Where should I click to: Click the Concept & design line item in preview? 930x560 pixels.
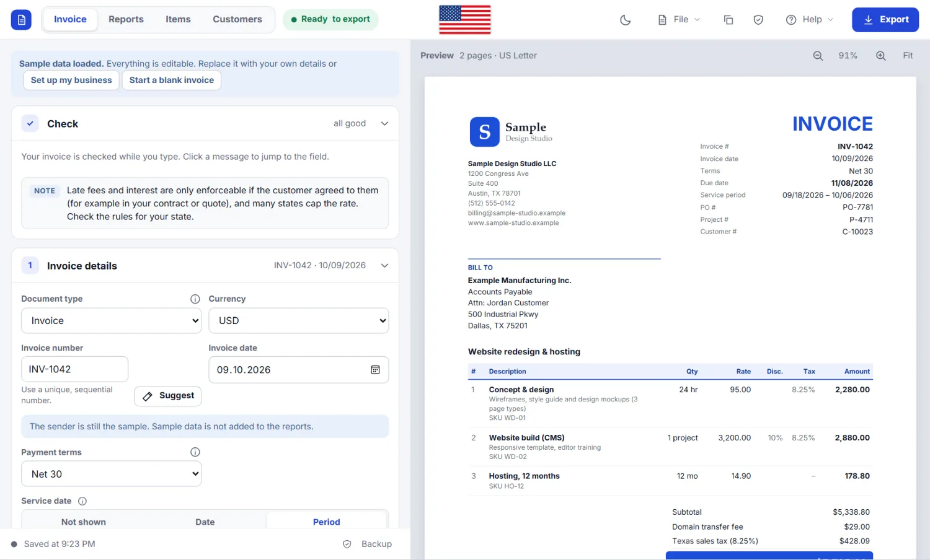670,403
